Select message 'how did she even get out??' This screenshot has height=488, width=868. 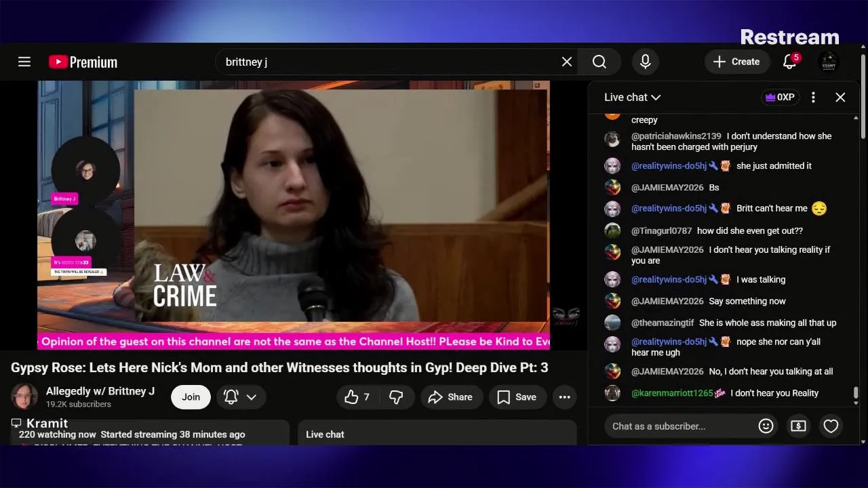click(x=750, y=230)
